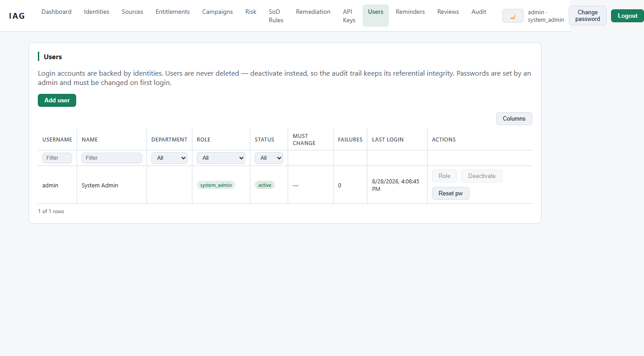Click the active status badge
The width and height of the screenshot is (644, 356).
click(265, 185)
